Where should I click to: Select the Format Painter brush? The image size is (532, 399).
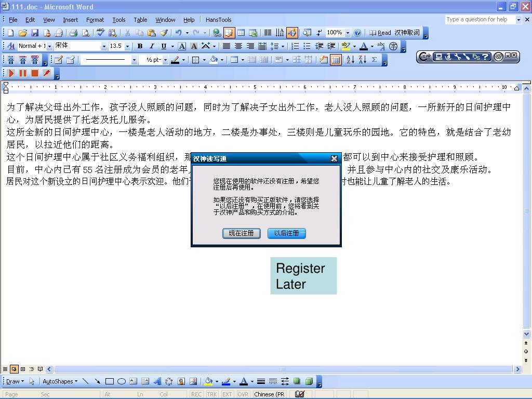click(x=164, y=33)
